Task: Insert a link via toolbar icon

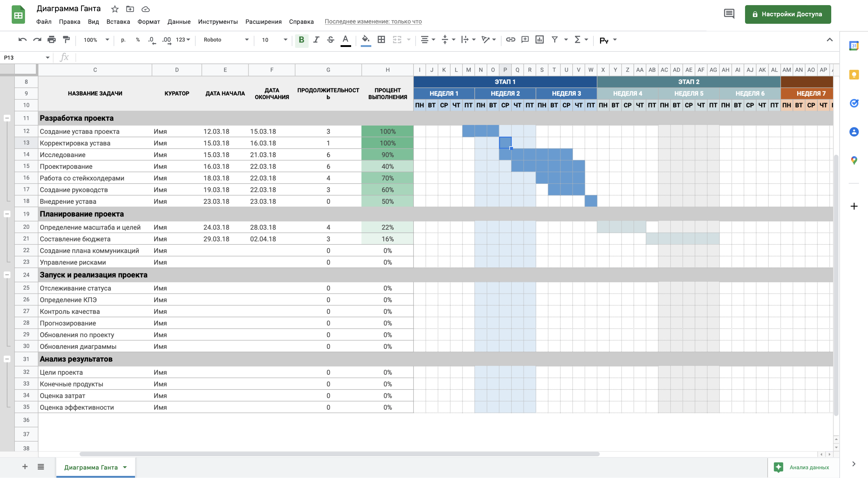Action: (510, 40)
